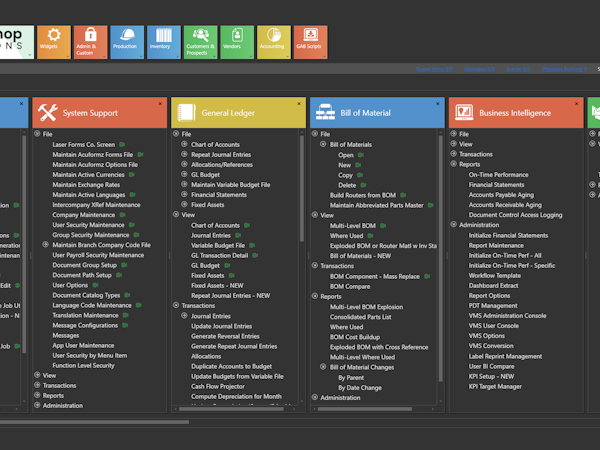This screenshot has width=600, height=450.
Task: Click the green icon beside Maintain Abbreviated Parts Master
Action: (x=431, y=205)
